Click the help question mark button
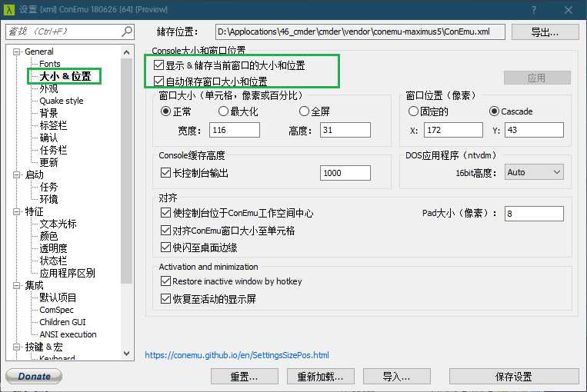This screenshot has height=392, width=587. tap(534, 10)
